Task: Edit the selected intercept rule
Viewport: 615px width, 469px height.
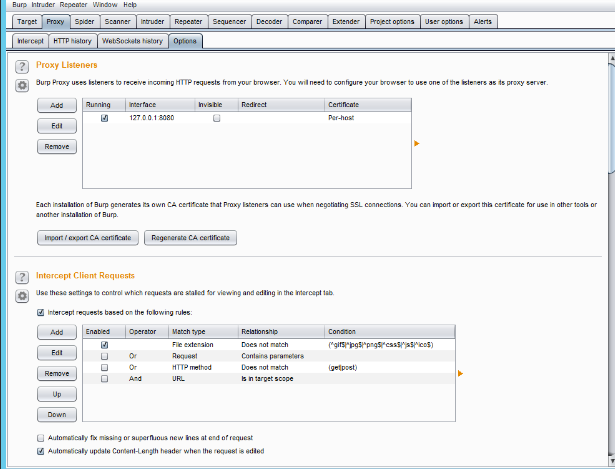Action: coord(57,353)
